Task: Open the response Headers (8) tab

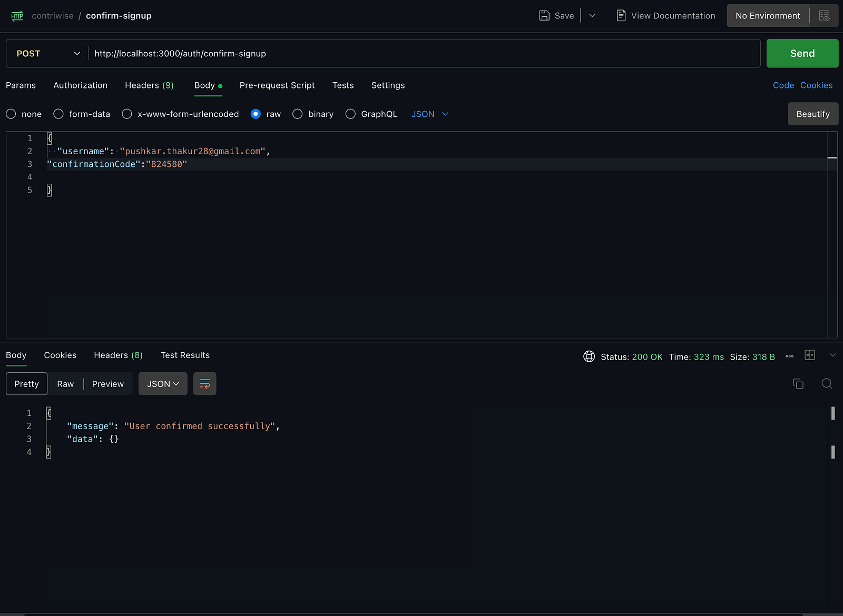Action: (x=119, y=355)
